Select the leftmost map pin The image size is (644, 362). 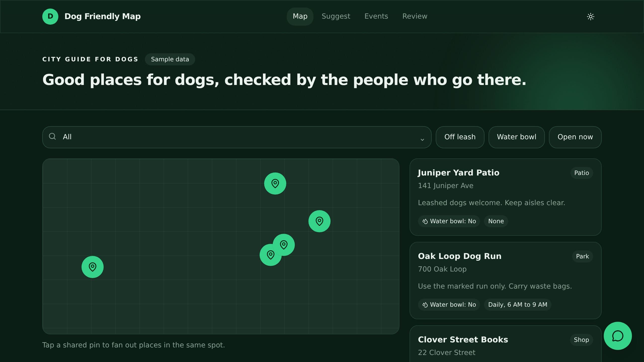pos(92,267)
